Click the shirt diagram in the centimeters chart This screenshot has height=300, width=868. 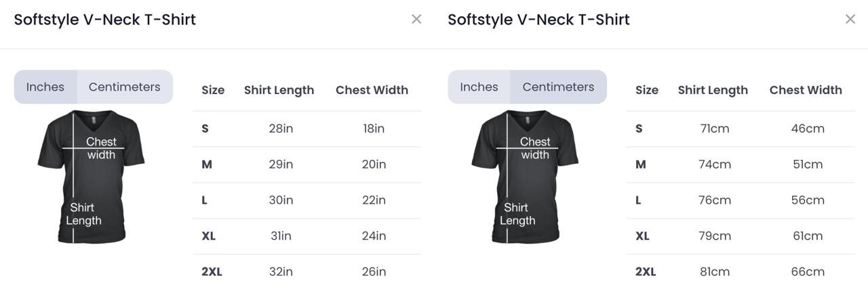[525, 176]
